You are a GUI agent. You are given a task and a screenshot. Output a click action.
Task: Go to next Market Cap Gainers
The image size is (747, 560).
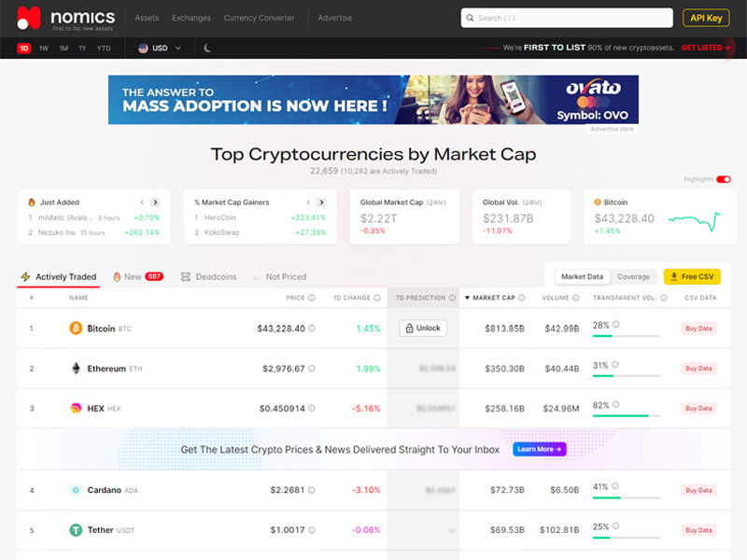pyautogui.click(x=321, y=203)
